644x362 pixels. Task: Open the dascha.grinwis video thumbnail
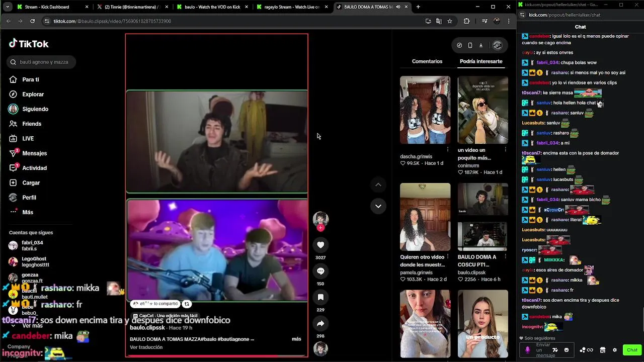click(425, 110)
